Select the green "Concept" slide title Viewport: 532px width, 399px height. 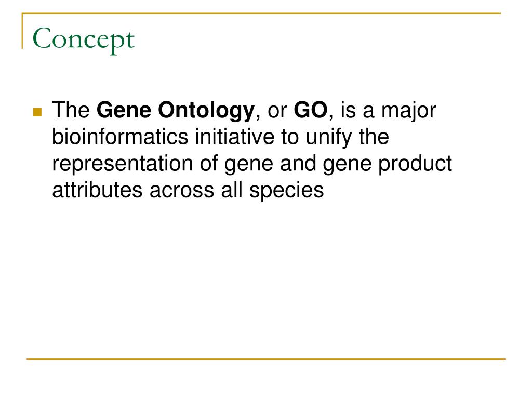tap(84, 39)
